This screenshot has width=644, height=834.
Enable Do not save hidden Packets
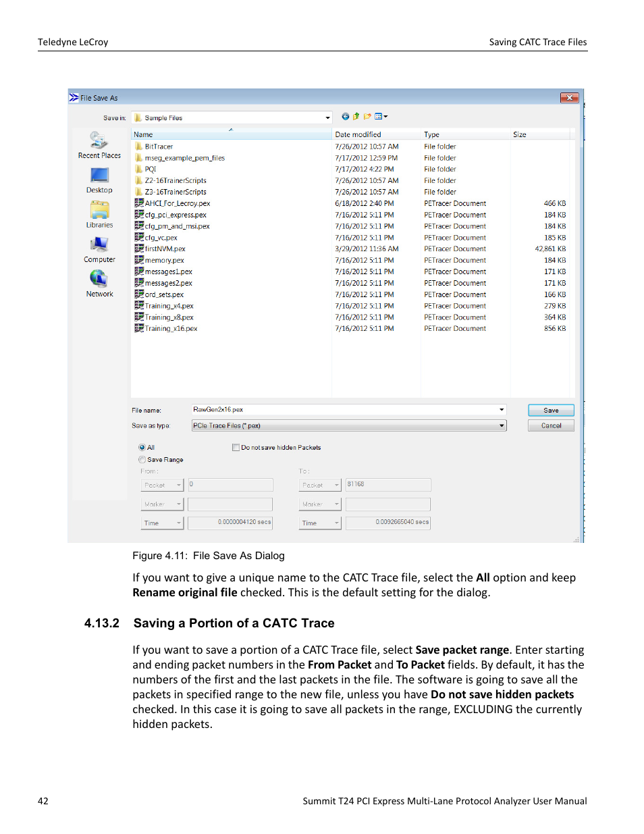point(236,447)
